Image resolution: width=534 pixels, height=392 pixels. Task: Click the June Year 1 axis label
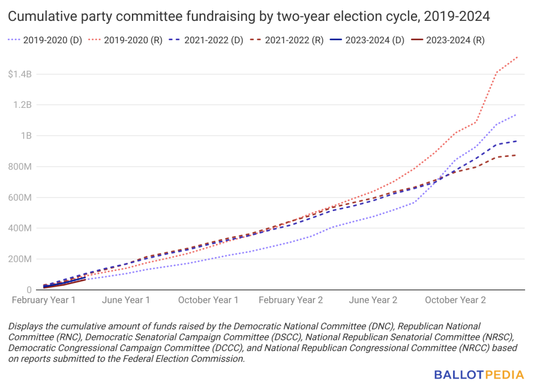(x=126, y=300)
